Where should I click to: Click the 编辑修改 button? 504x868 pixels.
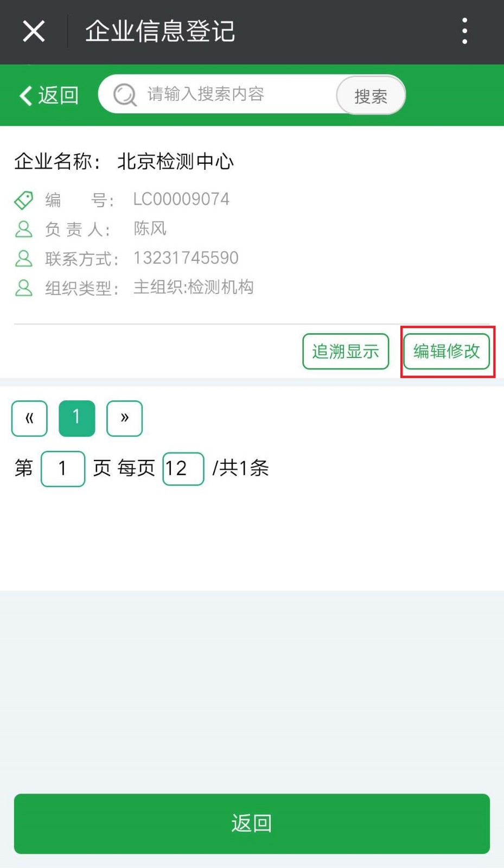point(446,352)
